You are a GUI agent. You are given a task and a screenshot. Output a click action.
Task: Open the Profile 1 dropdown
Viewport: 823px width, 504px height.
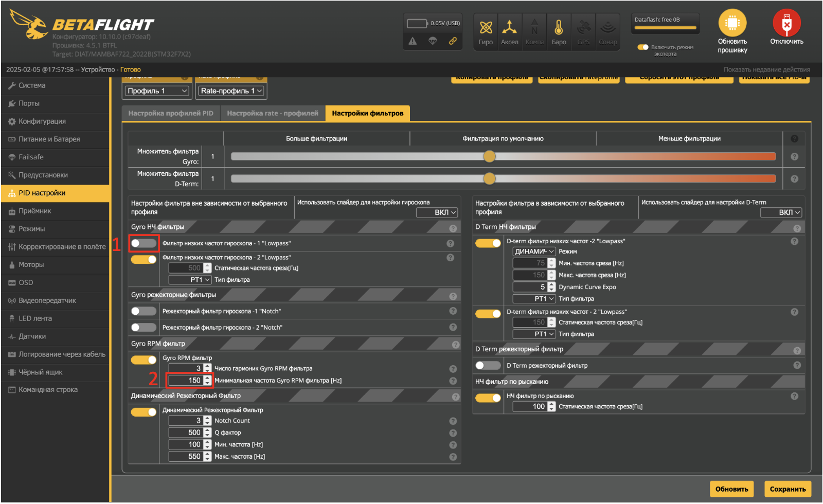(157, 91)
